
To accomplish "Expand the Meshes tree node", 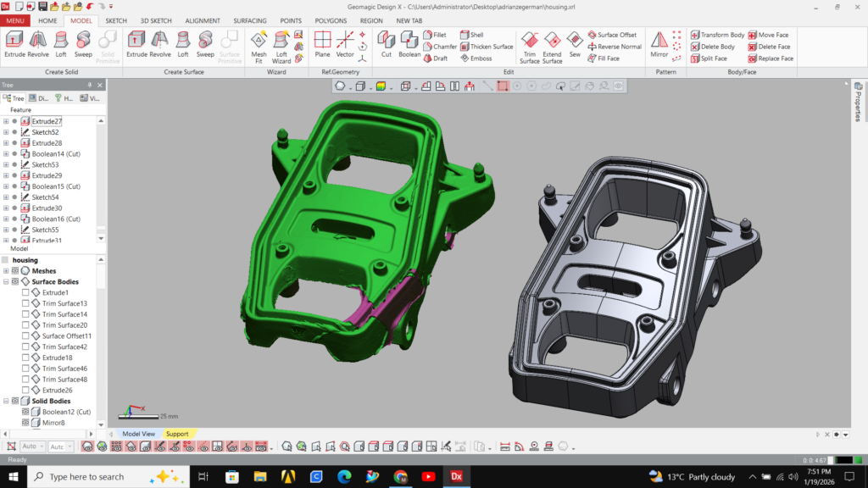I will pos(6,271).
